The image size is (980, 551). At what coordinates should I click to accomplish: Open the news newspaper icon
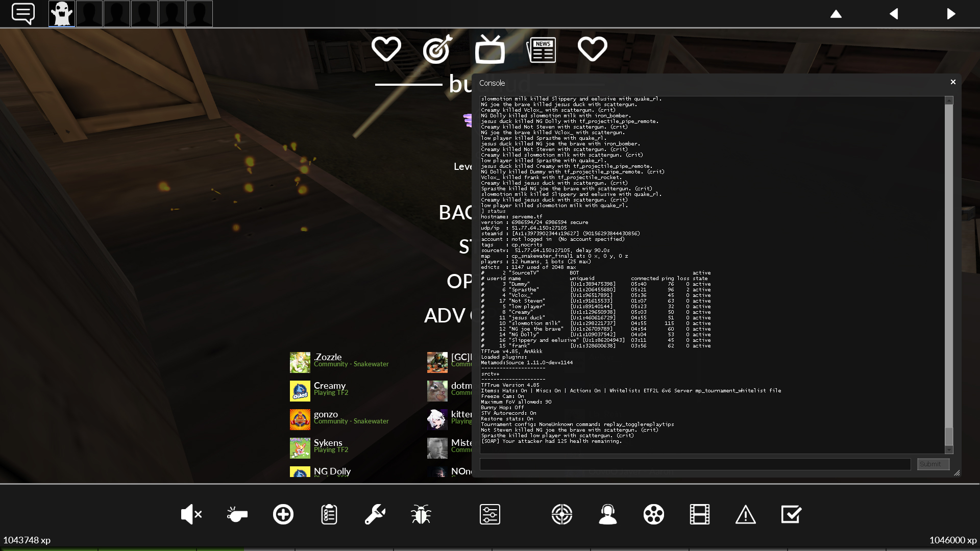pyautogui.click(x=541, y=50)
